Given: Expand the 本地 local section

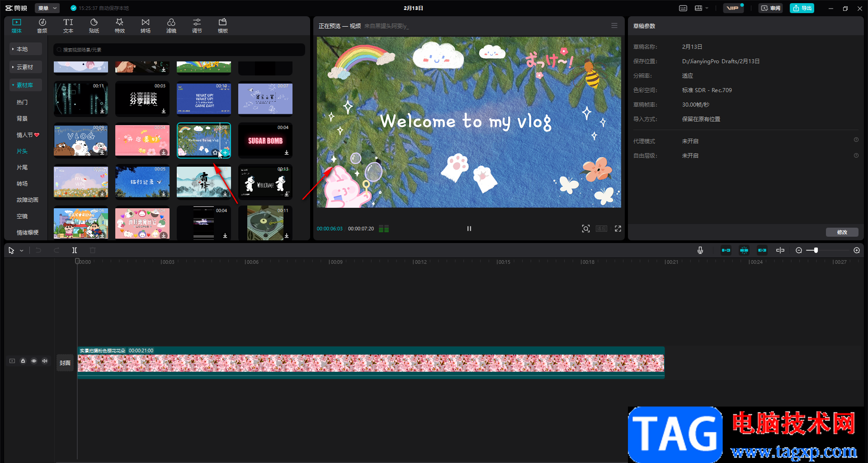Looking at the screenshot, I should click(26, 49).
